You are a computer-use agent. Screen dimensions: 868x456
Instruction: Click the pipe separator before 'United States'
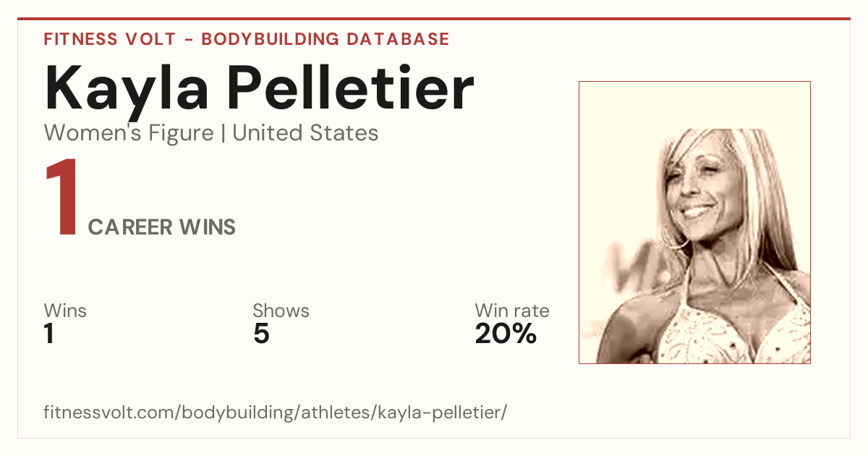[224, 134]
